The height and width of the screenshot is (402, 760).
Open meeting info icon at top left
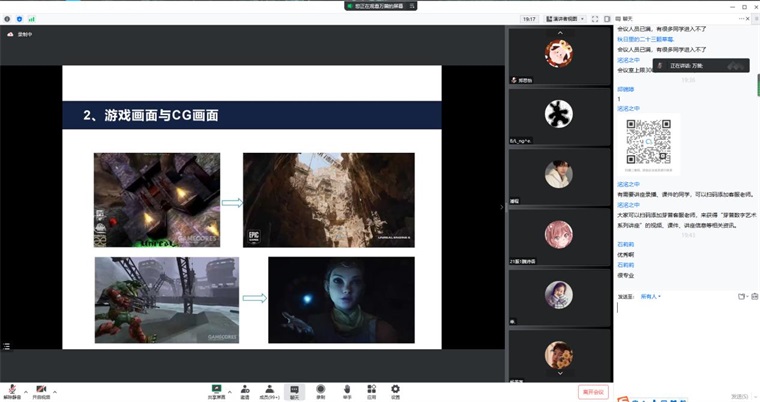pyautogui.click(x=7, y=19)
